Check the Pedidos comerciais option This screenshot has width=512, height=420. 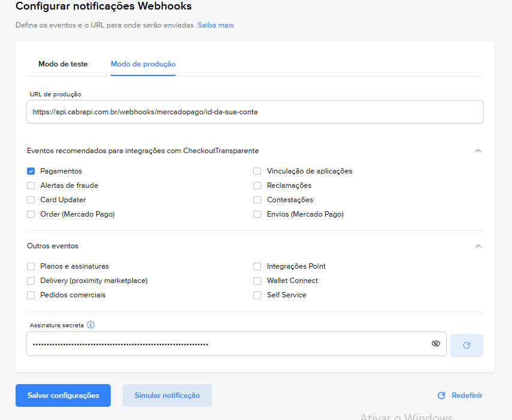click(x=31, y=296)
